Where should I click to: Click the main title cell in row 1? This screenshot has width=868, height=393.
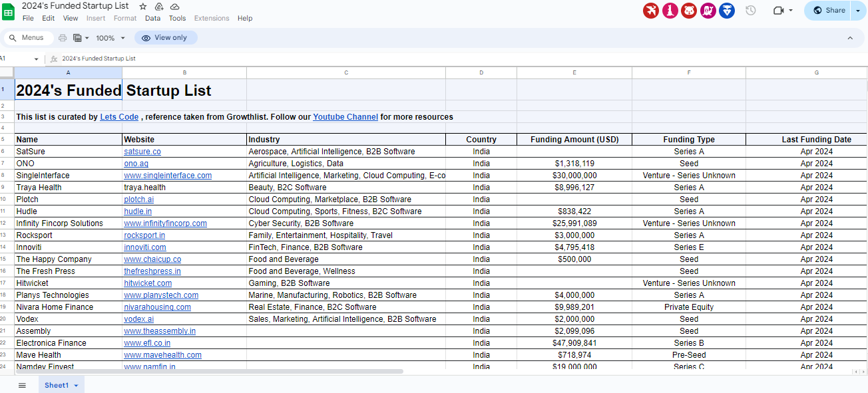[69, 90]
